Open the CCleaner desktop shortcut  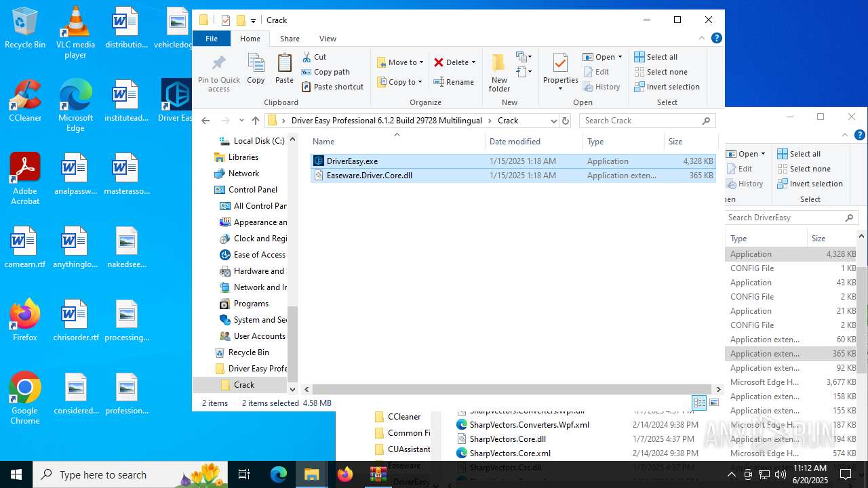pyautogui.click(x=25, y=102)
